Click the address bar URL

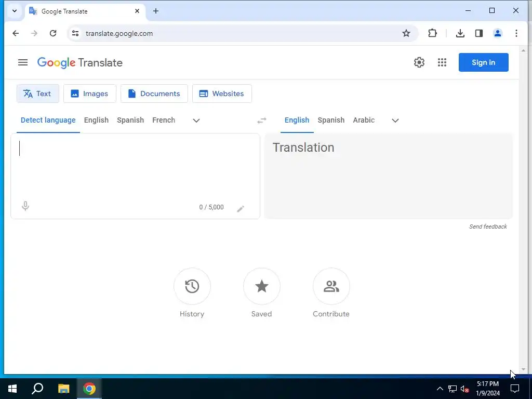click(x=119, y=33)
